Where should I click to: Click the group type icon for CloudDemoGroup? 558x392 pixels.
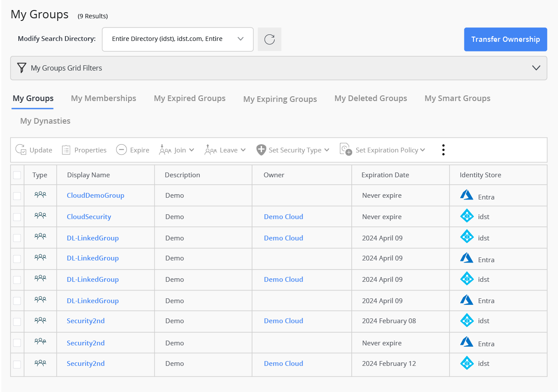point(40,195)
